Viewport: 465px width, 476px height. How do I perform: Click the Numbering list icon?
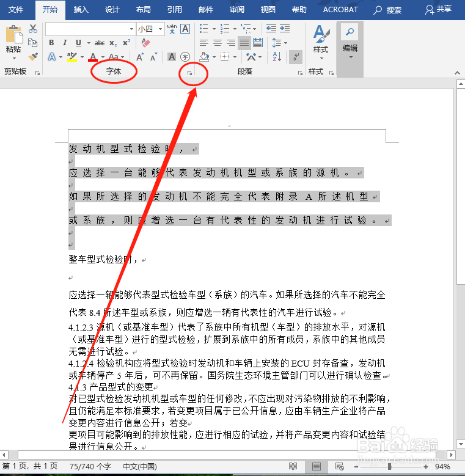(x=225, y=29)
